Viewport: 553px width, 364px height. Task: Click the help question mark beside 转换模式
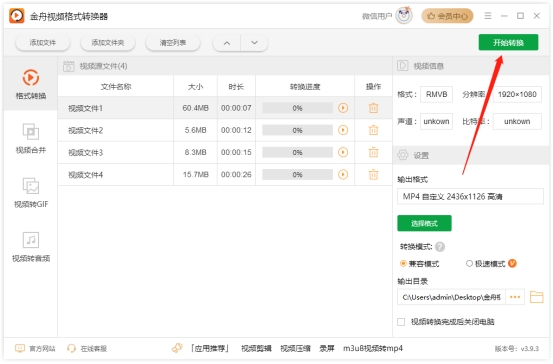pos(440,247)
